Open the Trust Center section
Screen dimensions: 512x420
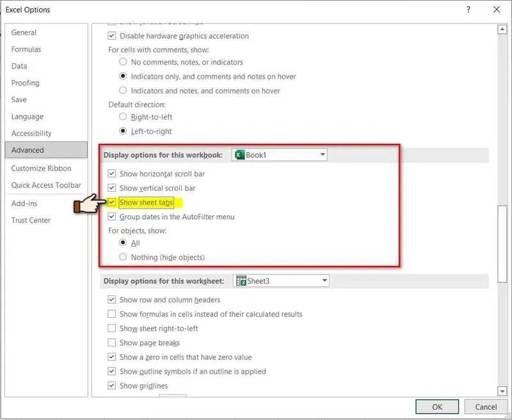[32, 220]
